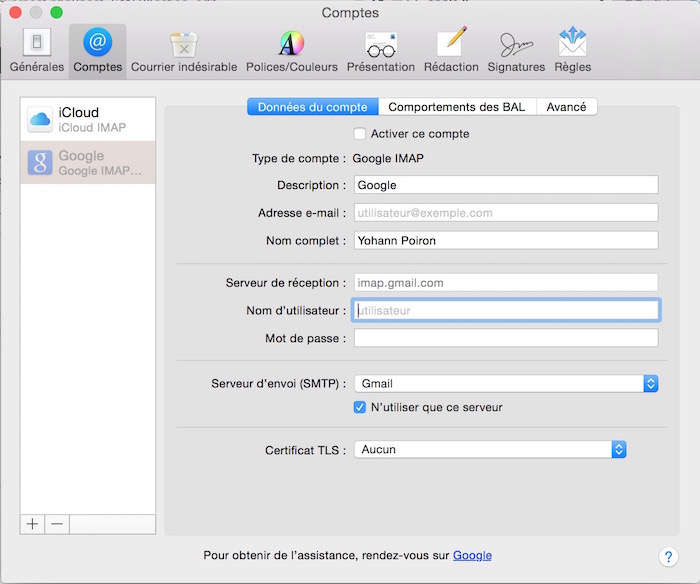
Task: Enable the Activer ce compte checkbox
Action: (359, 133)
